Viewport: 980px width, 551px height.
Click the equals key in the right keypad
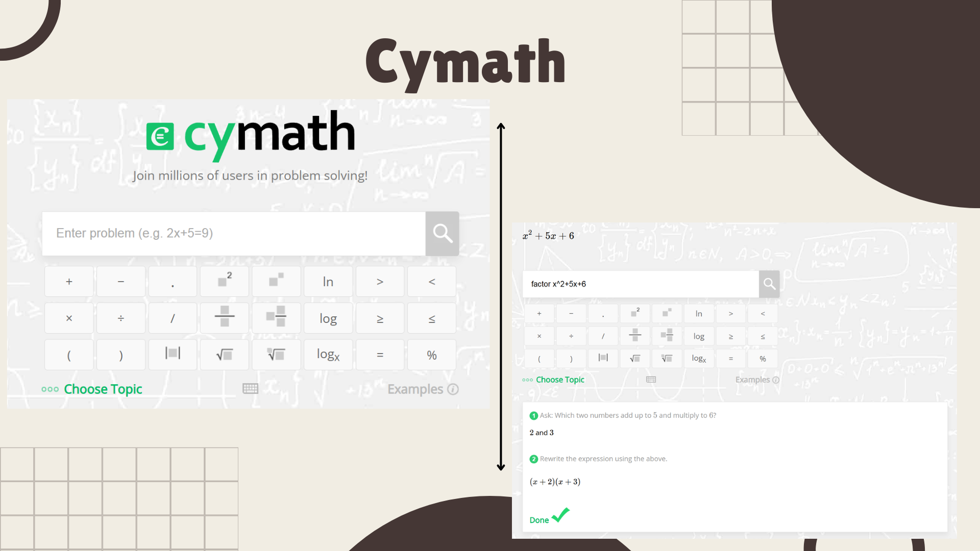[731, 359]
